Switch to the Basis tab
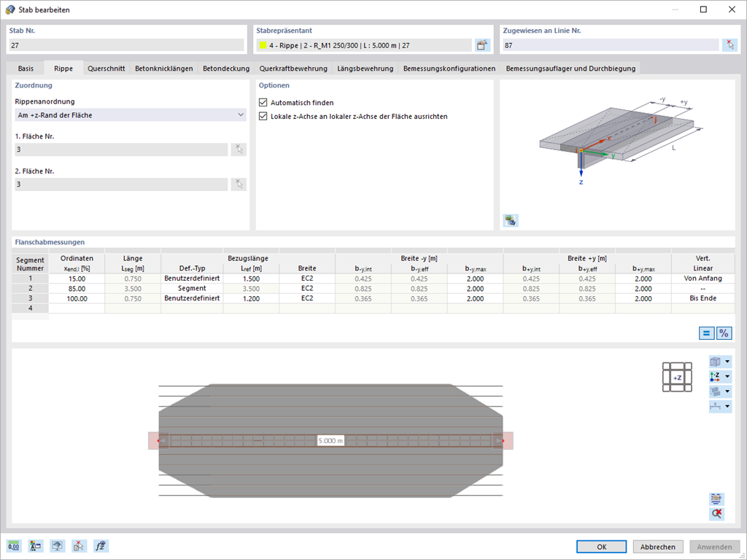This screenshot has width=747, height=560. coord(26,69)
